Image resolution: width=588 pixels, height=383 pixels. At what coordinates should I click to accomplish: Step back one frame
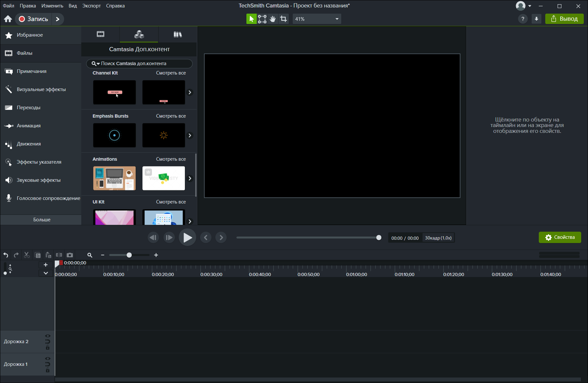click(x=153, y=238)
